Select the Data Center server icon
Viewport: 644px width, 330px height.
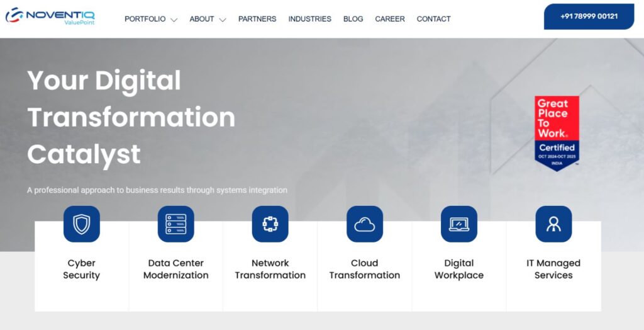click(x=176, y=224)
